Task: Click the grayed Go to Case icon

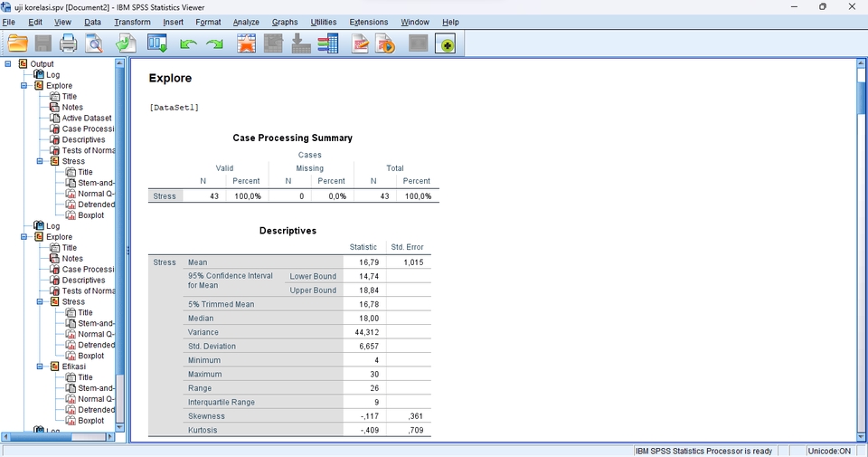Action: pos(273,43)
